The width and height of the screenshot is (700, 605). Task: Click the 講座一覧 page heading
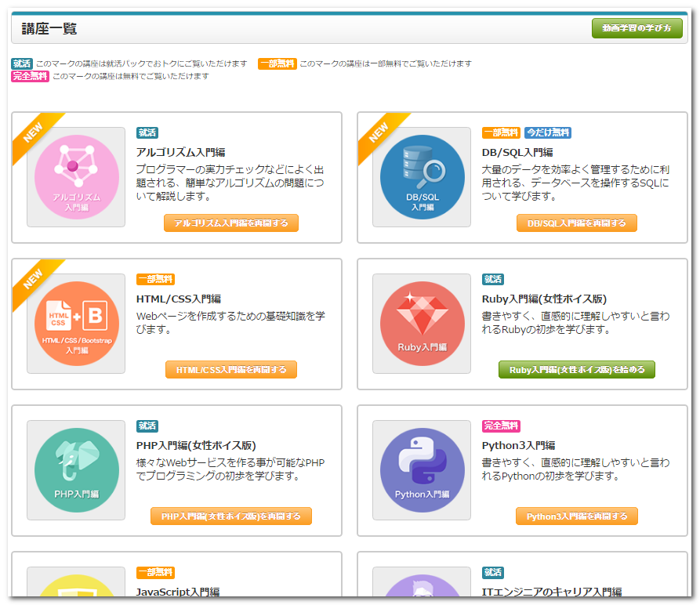pyautogui.click(x=49, y=28)
